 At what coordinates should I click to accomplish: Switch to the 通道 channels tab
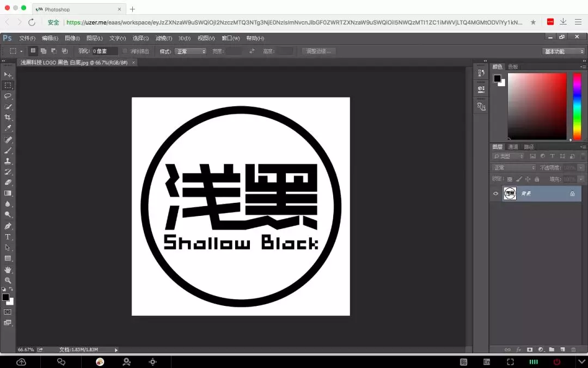pyautogui.click(x=513, y=147)
